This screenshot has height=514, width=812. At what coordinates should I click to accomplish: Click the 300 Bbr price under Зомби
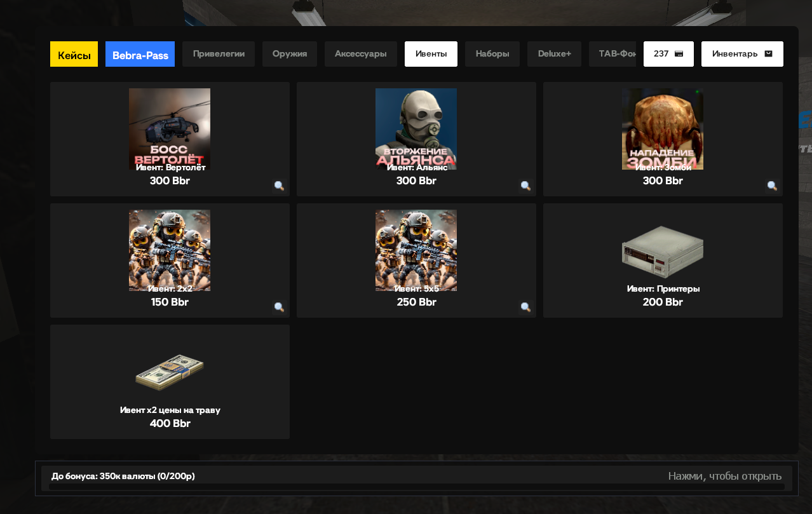pyautogui.click(x=663, y=181)
